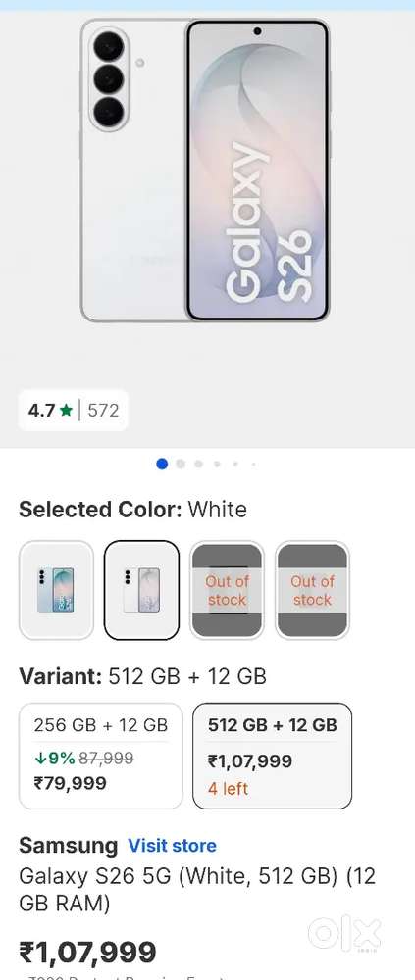Choose the 256 GB + 12 GB variant
The width and height of the screenshot is (415, 980).
(101, 756)
